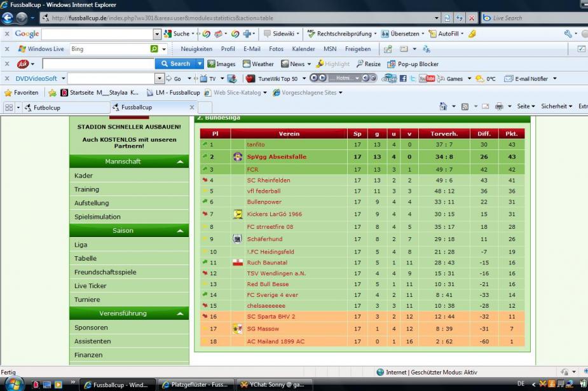Collapse the Mannschaft sidebar section
Image resolution: width=588 pixels, height=391 pixels.
(x=181, y=162)
